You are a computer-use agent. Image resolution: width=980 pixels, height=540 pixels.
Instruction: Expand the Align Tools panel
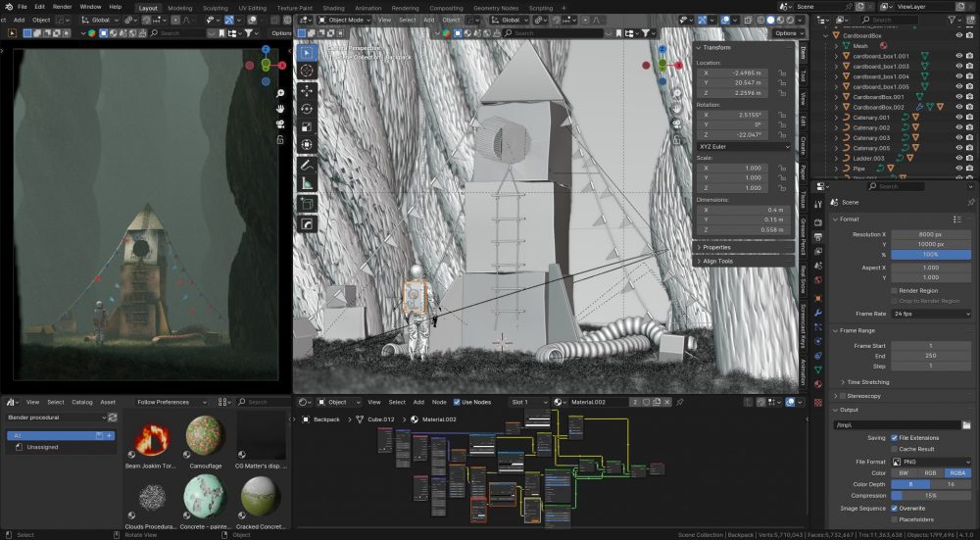717,262
